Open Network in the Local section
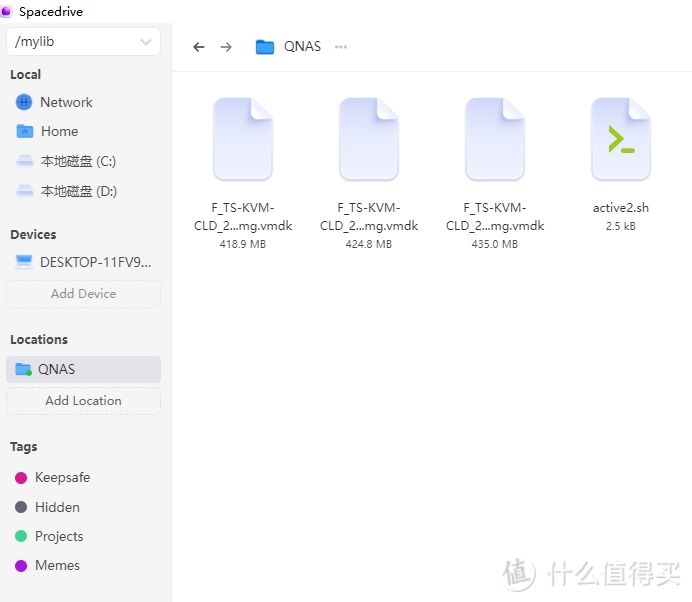 pyautogui.click(x=66, y=102)
